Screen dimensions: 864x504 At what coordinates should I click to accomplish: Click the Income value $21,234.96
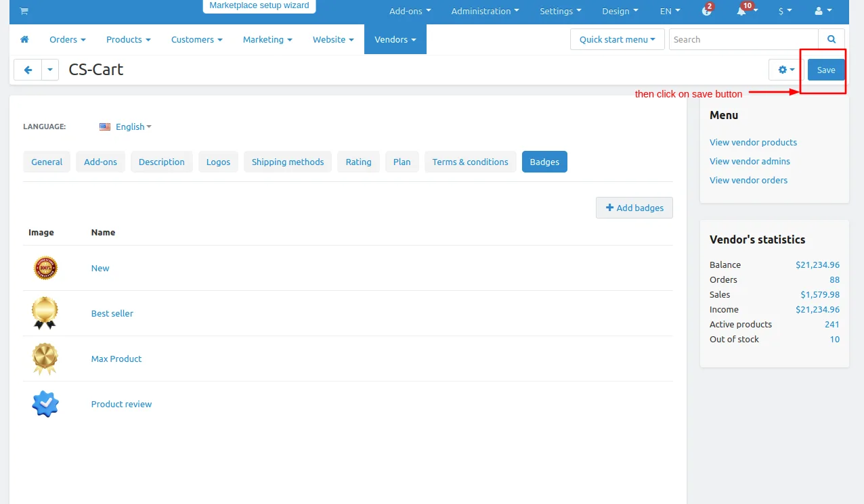click(817, 309)
